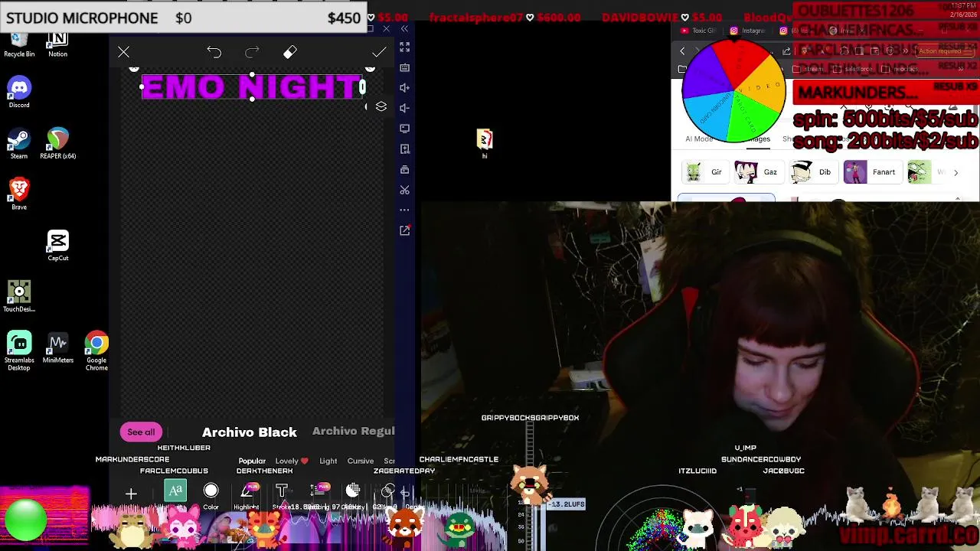The height and width of the screenshot is (551, 980).
Task: Launch Steam from the desktop
Action: [19, 143]
